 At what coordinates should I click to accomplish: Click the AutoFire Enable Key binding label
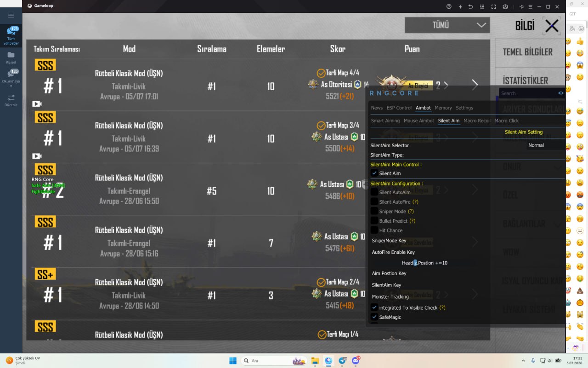point(393,252)
